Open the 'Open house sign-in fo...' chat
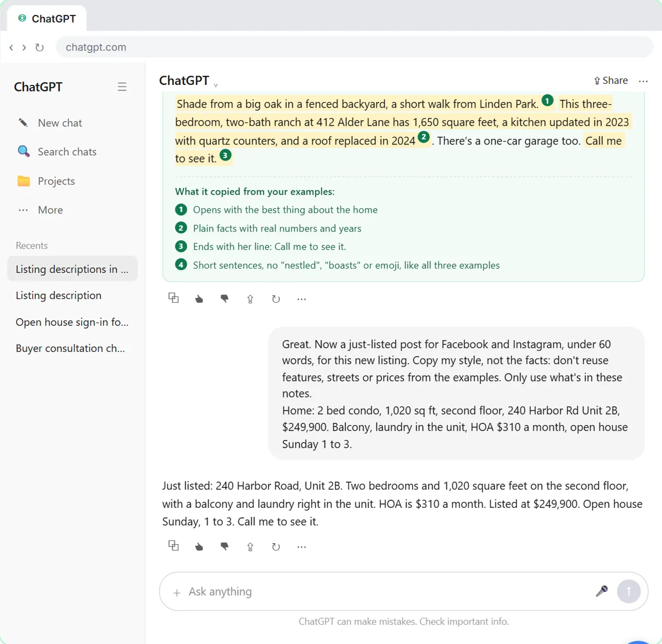The image size is (662, 644). [72, 322]
